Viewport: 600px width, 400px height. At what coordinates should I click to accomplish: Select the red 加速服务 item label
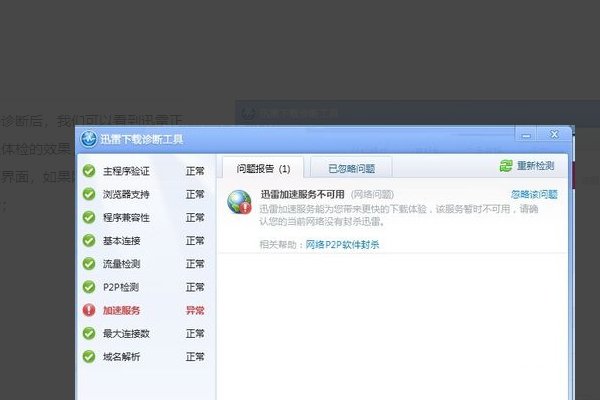click(121, 310)
